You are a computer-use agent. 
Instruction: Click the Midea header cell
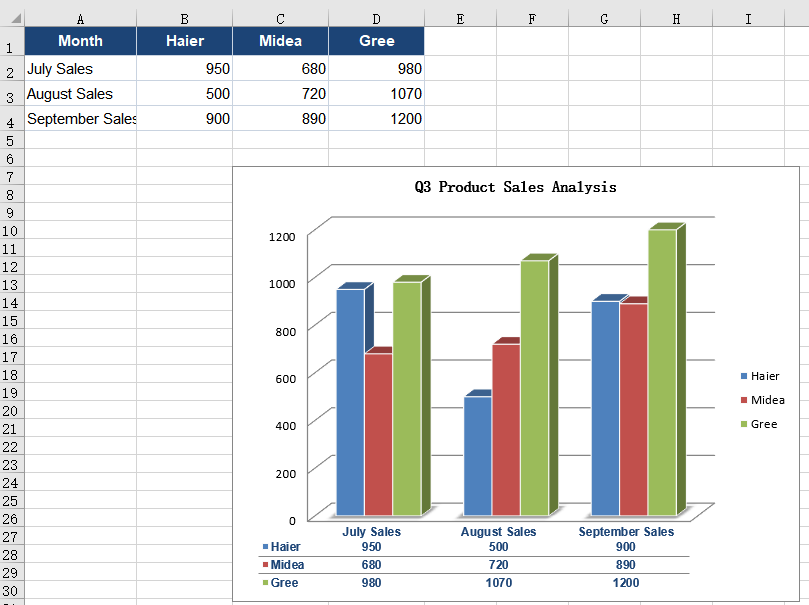coord(280,41)
